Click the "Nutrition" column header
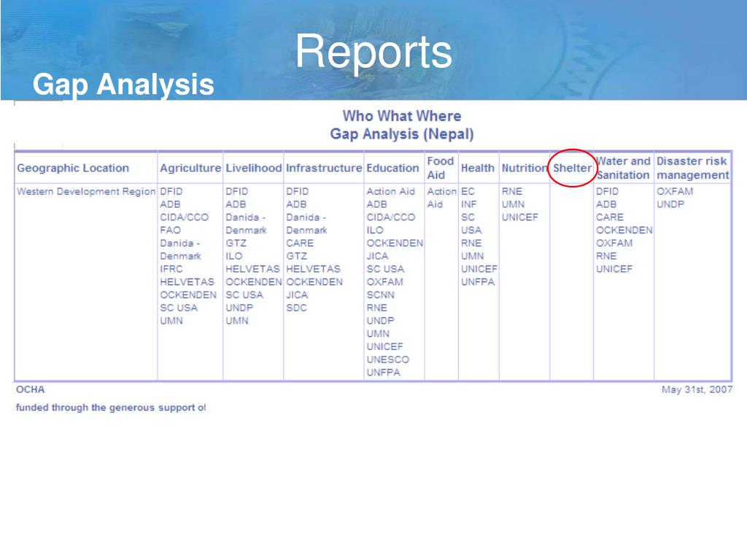 (525, 168)
